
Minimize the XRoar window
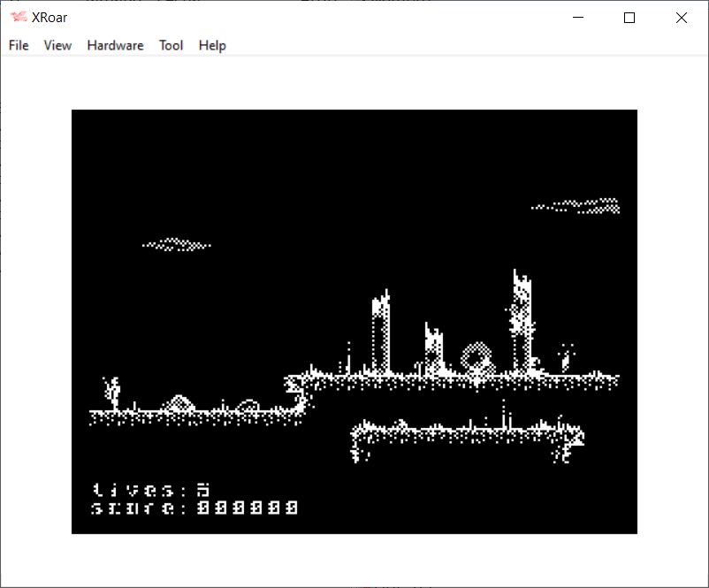578,18
